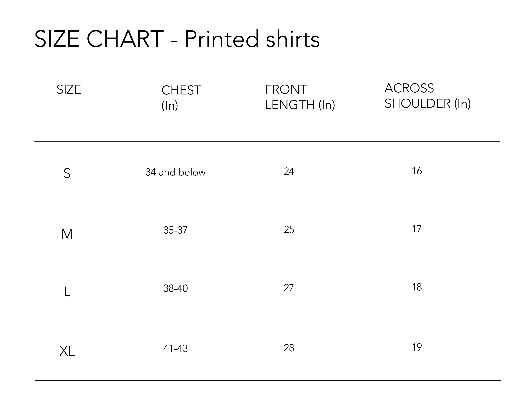The image size is (525, 420).
Task: Select the 38-40 chest measurement
Action: click(175, 288)
